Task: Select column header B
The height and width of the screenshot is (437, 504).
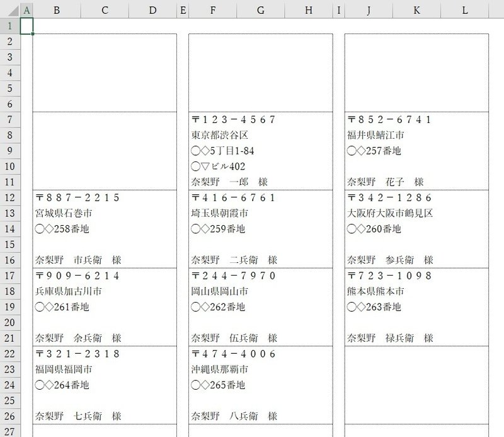Action: pyautogui.click(x=57, y=10)
